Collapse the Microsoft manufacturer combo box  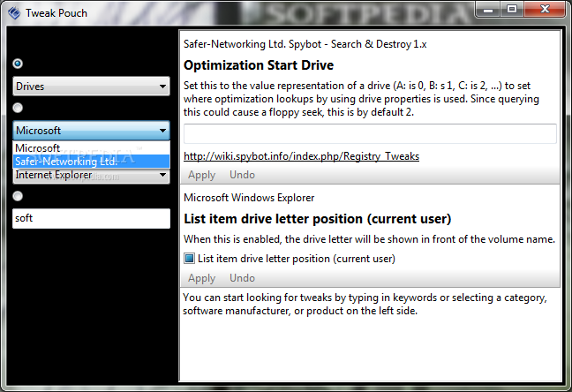pos(91,131)
